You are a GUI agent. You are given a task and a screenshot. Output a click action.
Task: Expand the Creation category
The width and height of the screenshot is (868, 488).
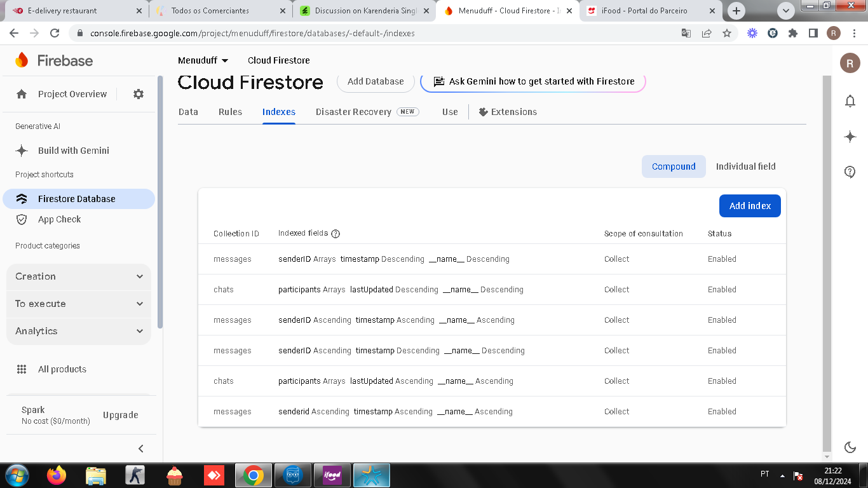(79, 276)
